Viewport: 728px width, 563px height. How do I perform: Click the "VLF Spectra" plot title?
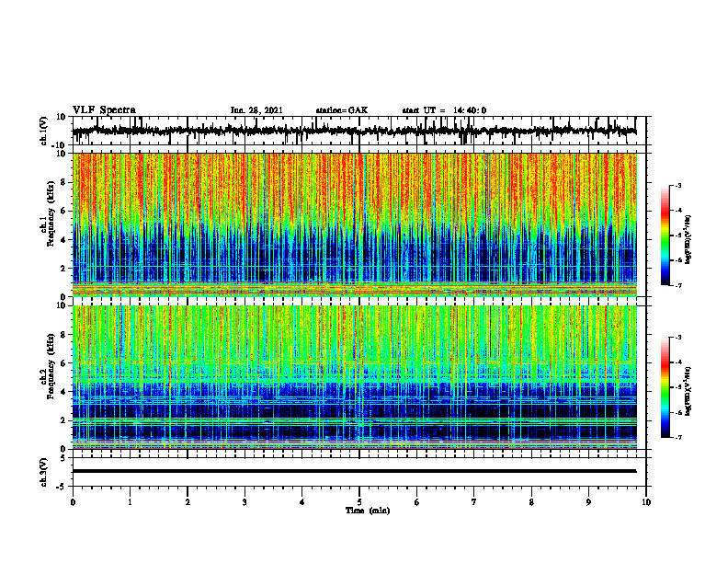click(x=104, y=110)
